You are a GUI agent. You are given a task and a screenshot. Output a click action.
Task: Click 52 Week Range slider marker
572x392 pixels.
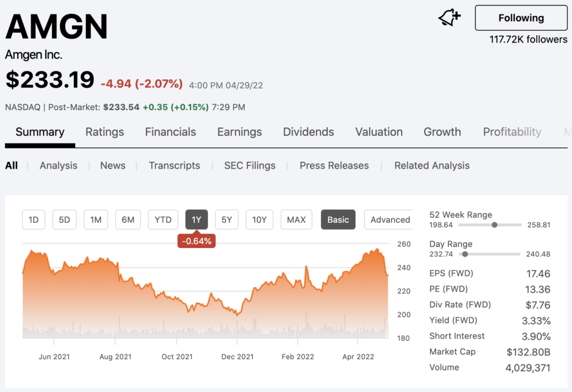click(494, 225)
